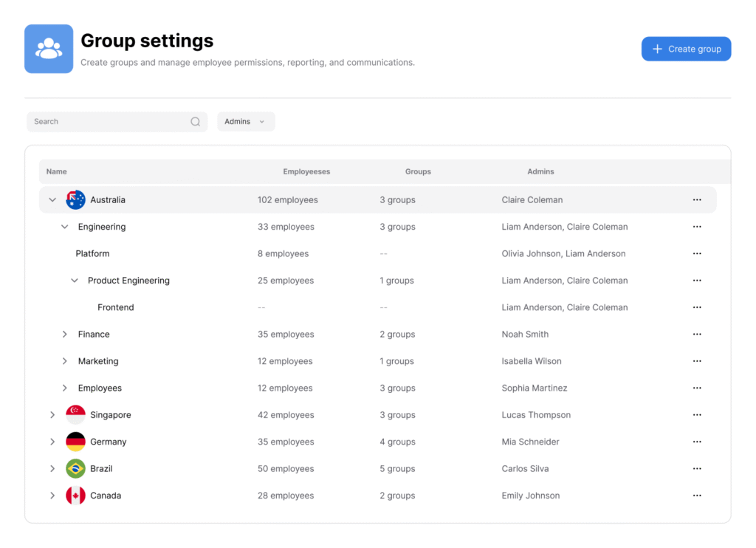756x548 pixels.
Task: Click the Create group button
Action: tap(686, 49)
